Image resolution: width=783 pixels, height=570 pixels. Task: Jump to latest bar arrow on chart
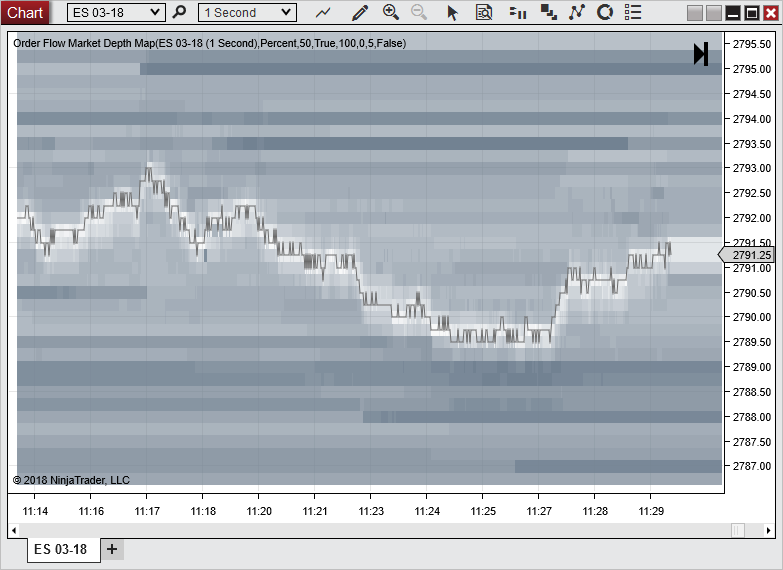701,54
